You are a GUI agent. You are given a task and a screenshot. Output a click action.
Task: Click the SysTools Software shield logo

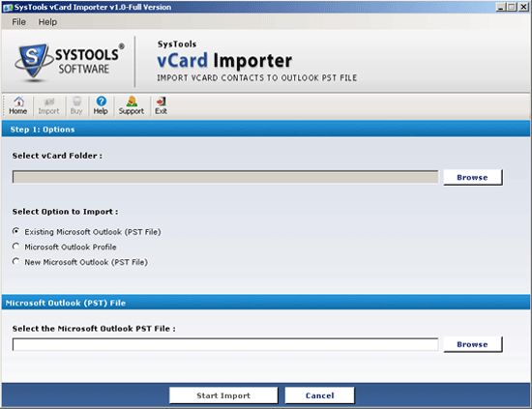pyautogui.click(x=33, y=61)
